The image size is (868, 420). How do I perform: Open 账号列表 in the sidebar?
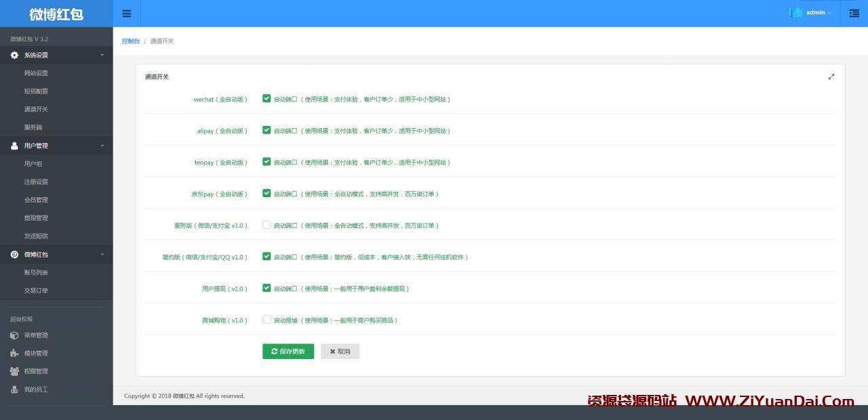pyautogui.click(x=36, y=272)
